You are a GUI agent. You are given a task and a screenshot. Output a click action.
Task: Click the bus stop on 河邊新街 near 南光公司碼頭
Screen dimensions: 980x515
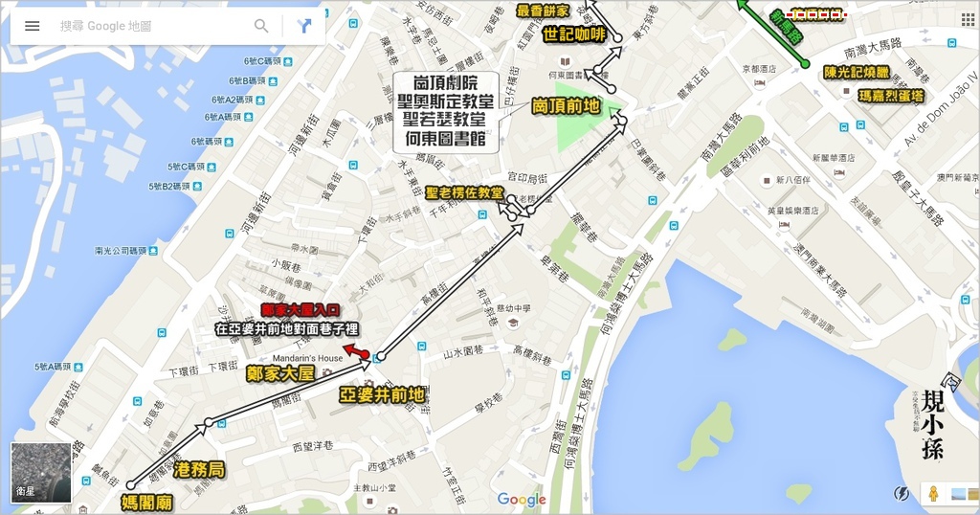[230, 234]
